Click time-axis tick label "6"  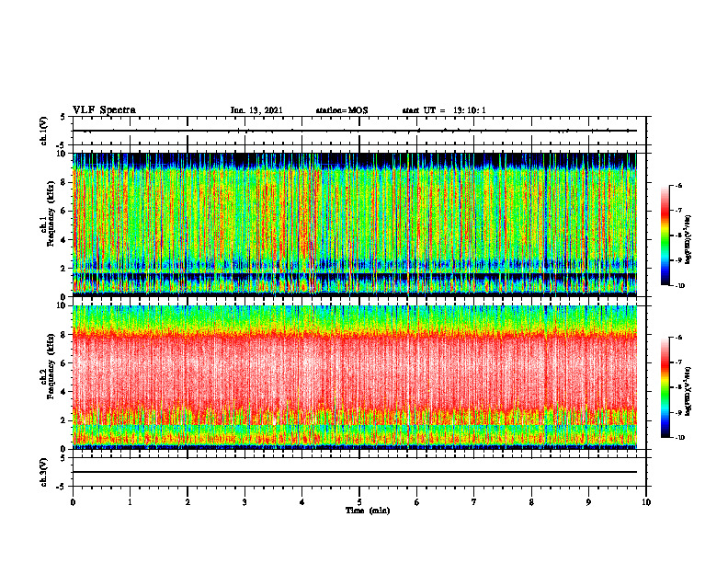417,502
